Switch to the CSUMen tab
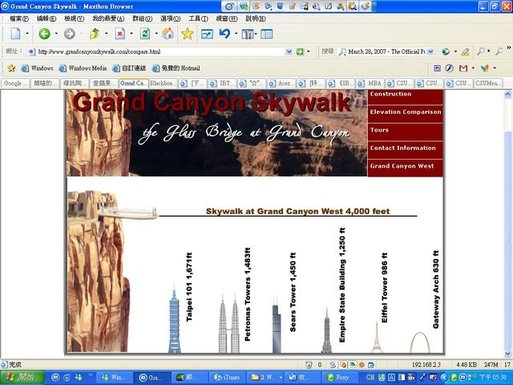 tap(488, 83)
